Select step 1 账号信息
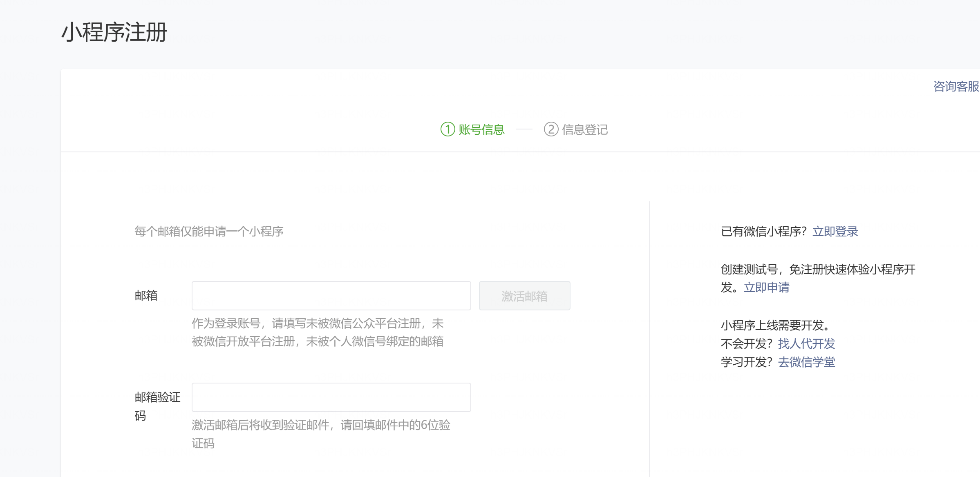The image size is (980, 477). (x=472, y=129)
